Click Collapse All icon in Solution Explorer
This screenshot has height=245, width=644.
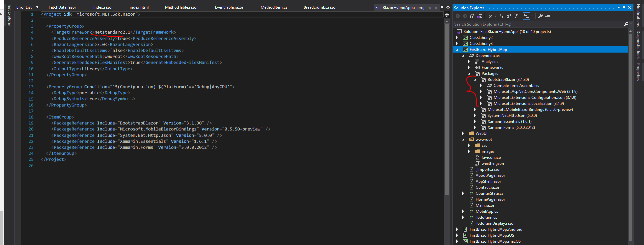click(x=509, y=16)
